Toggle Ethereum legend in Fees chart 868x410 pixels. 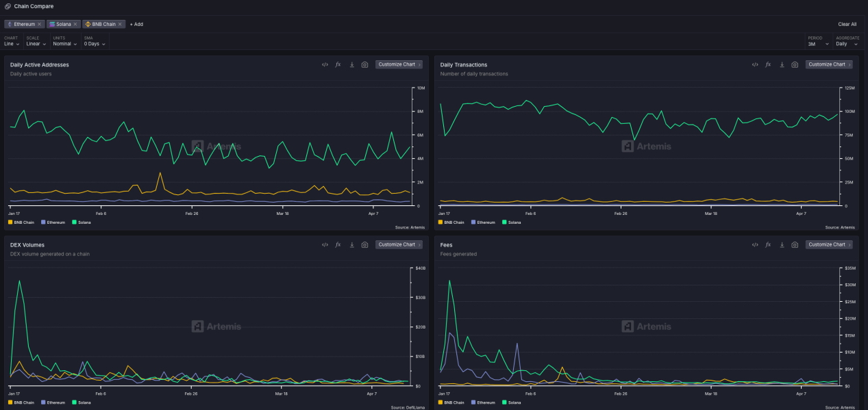tap(484, 402)
